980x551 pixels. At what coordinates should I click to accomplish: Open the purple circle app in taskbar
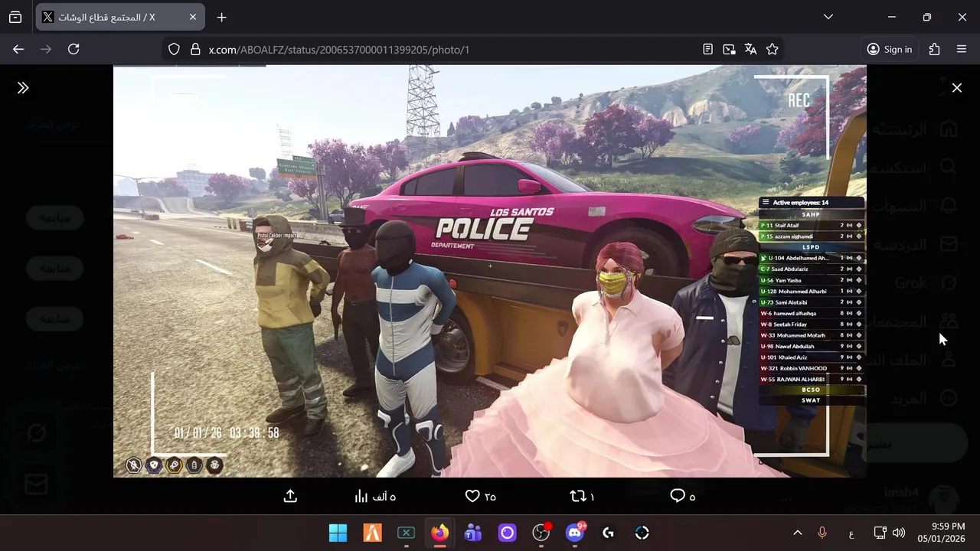click(507, 533)
